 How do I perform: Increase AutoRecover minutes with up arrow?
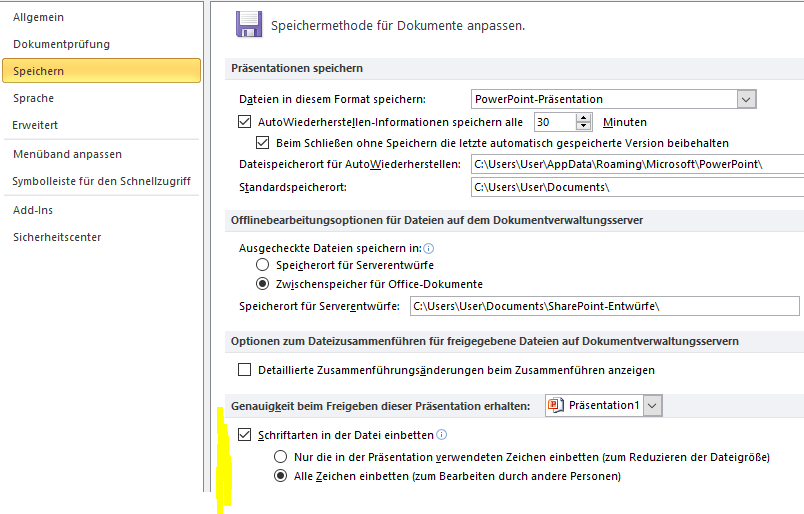[x=585, y=117]
